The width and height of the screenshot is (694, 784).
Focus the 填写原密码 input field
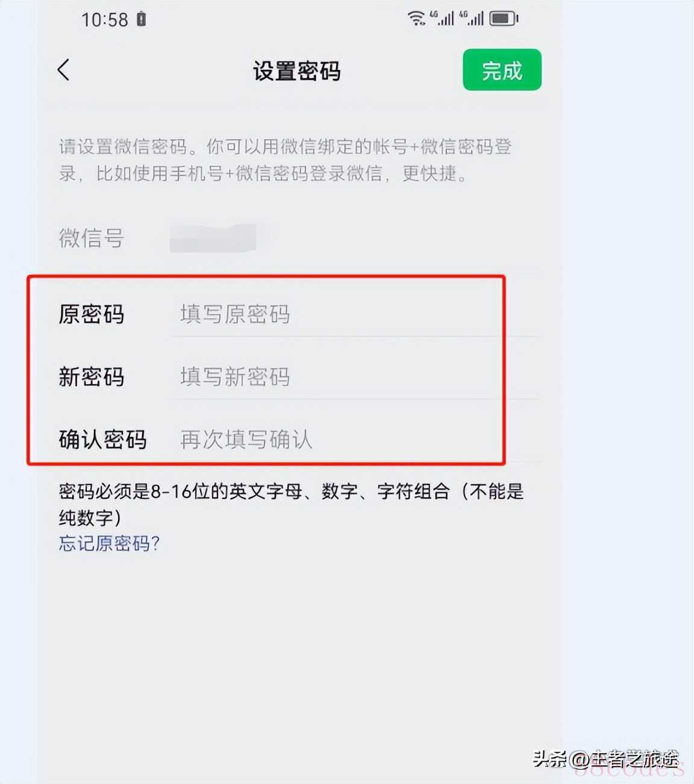[x=355, y=314]
